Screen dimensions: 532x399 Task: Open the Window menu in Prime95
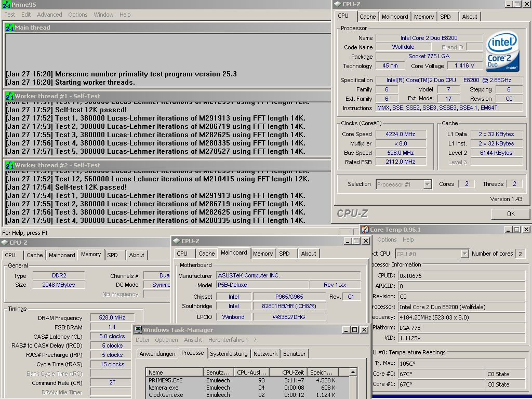tap(103, 15)
